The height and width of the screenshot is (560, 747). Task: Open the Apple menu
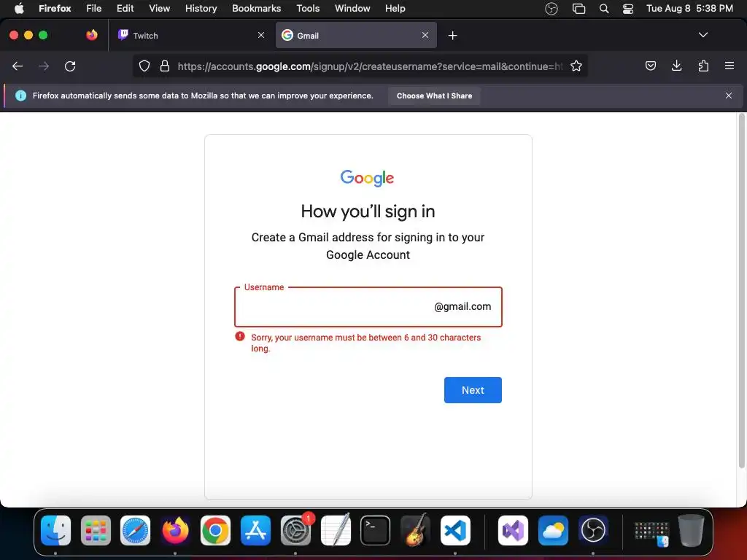click(x=19, y=8)
